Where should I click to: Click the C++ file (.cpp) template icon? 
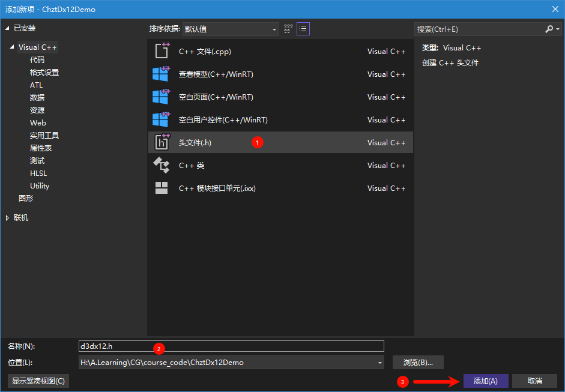pyautogui.click(x=162, y=51)
